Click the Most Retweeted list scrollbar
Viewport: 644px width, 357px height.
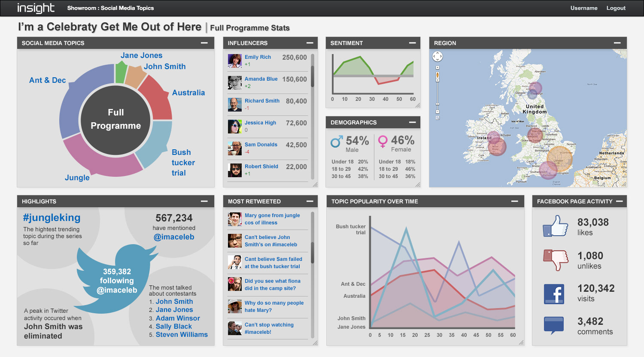[313, 252]
